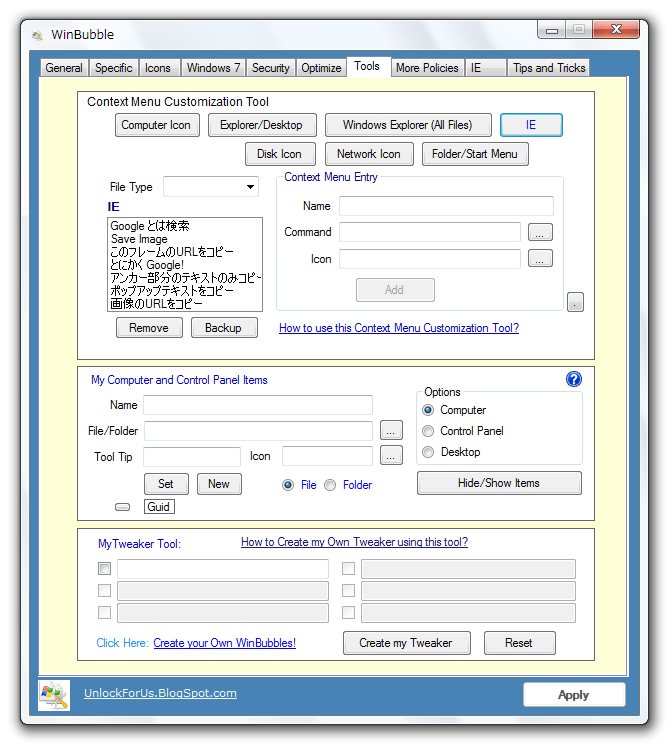Open the More Policies tab

(427, 68)
